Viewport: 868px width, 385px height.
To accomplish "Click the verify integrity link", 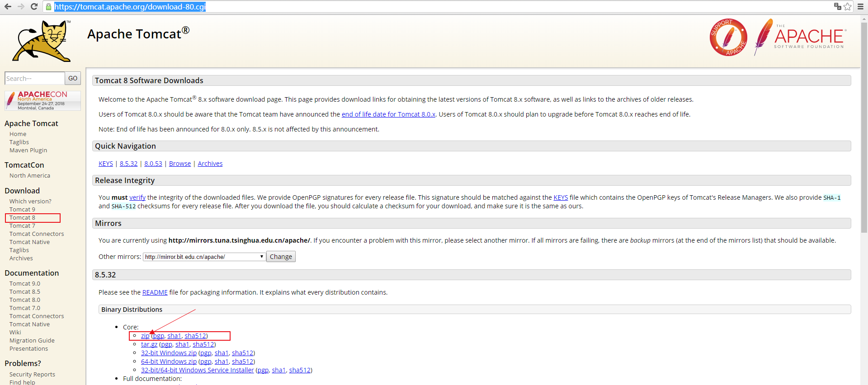I will 137,197.
